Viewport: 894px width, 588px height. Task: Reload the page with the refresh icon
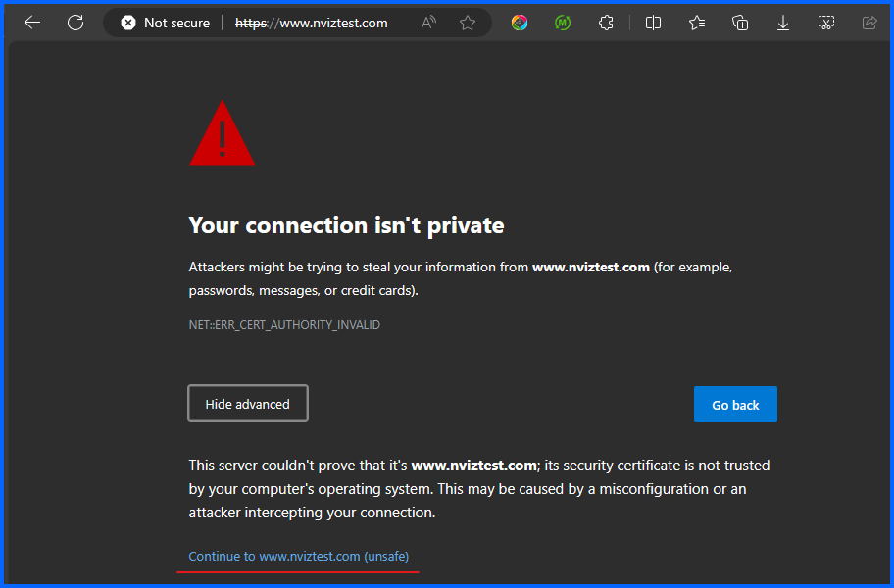click(75, 23)
